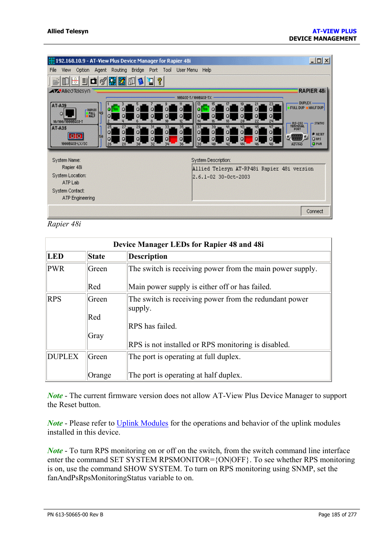This screenshot has height=555, width=392.
Task: Click the red port 34
Action: click(x=173, y=139)
